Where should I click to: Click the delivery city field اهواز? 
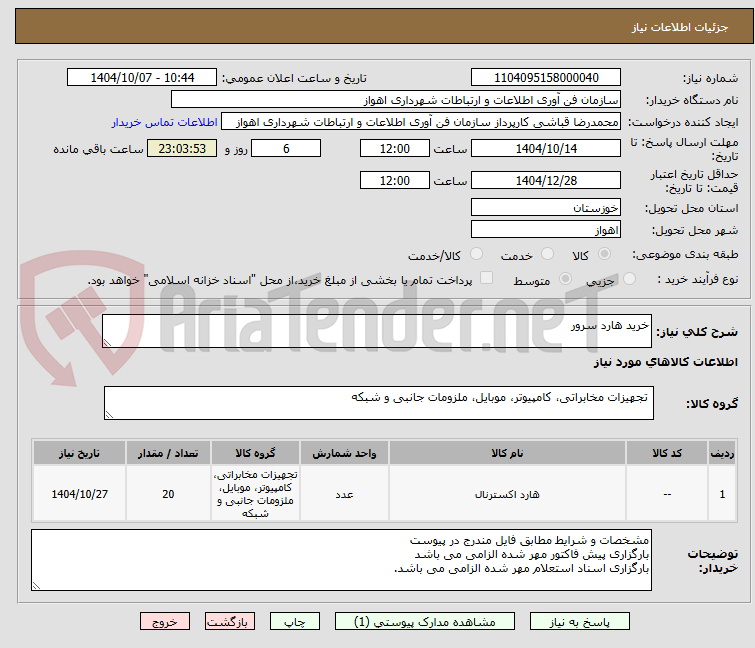pos(546,230)
